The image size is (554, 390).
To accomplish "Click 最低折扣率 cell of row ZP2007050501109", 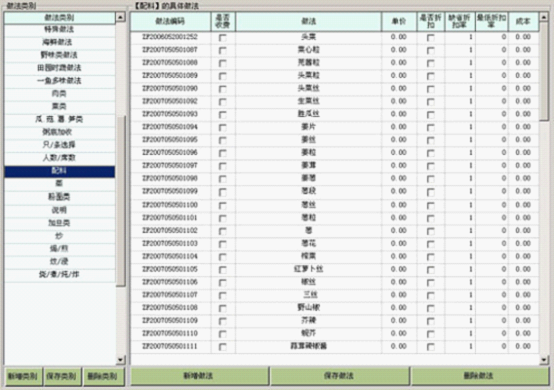I will pyautogui.click(x=491, y=321).
